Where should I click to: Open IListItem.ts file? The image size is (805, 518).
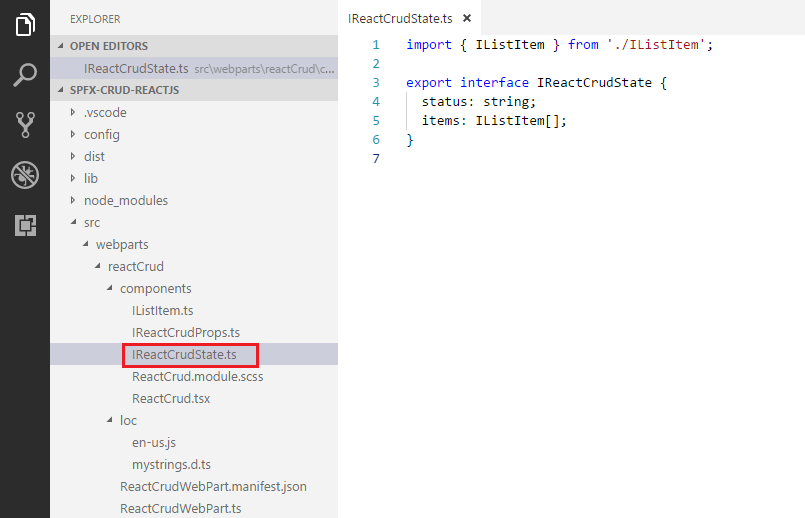(x=162, y=310)
